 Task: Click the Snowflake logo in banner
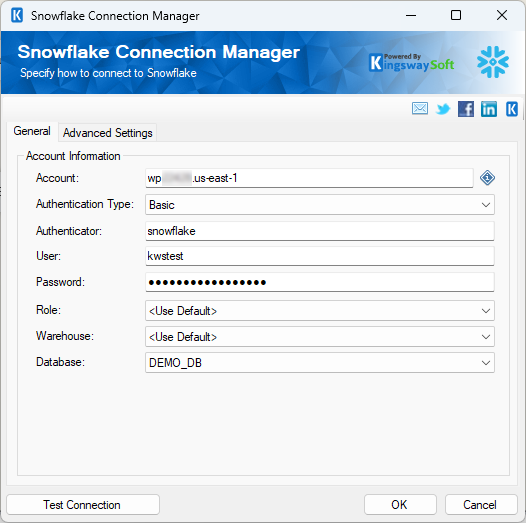coord(493,62)
